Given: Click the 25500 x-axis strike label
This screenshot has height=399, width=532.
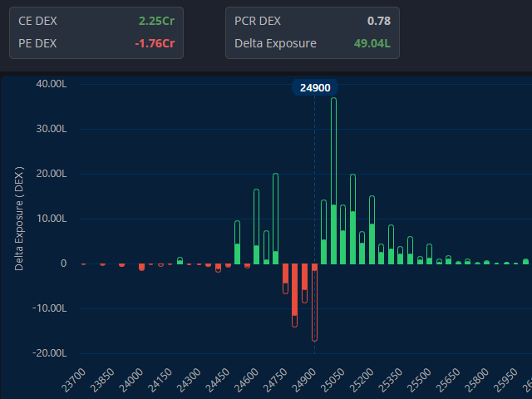Looking at the screenshot, I should 419,381.
